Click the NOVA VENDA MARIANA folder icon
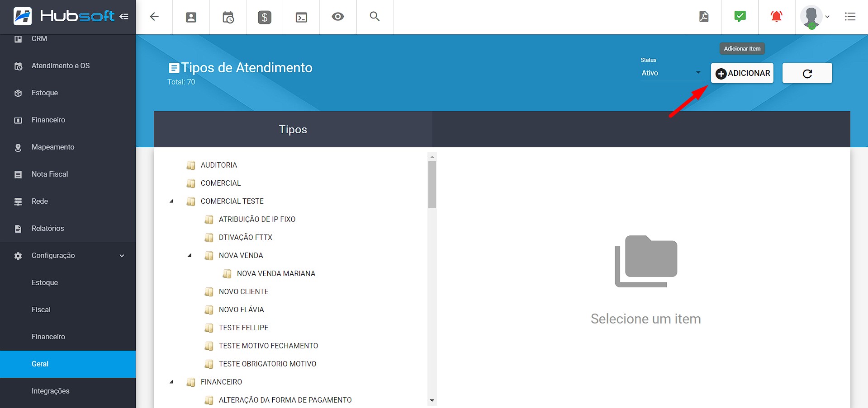The height and width of the screenshot is (408, 868). tap(227, 274)
